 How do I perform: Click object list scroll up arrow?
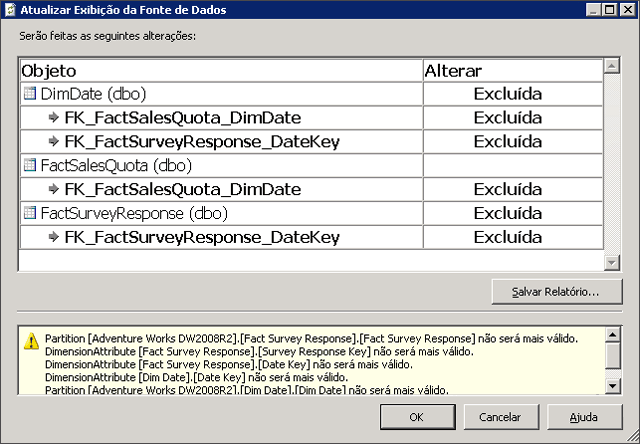612,66
